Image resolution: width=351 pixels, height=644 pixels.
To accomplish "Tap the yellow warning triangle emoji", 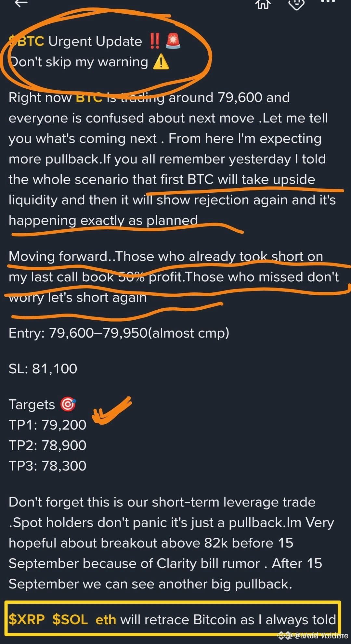I will (161, 62).
